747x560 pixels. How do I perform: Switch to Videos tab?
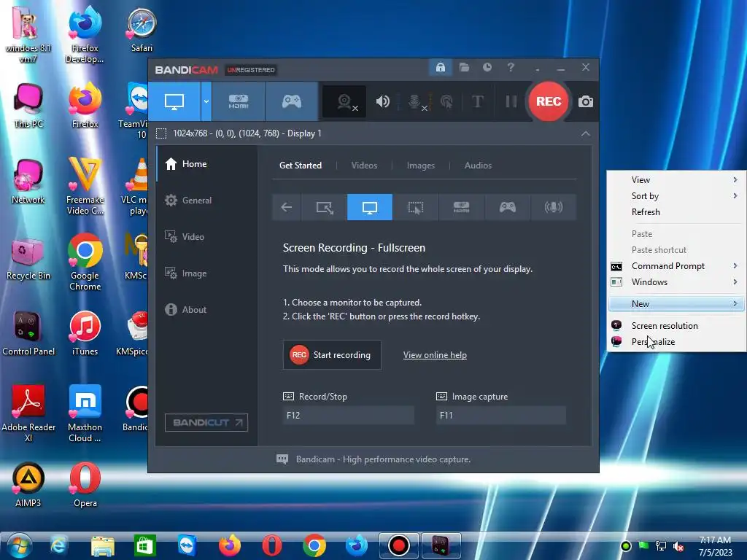click(x=365, y=166)
